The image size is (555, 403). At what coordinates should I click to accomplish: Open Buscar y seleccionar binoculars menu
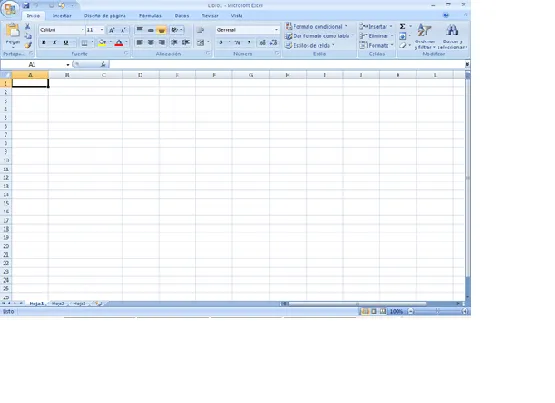[x=452, y=36]
